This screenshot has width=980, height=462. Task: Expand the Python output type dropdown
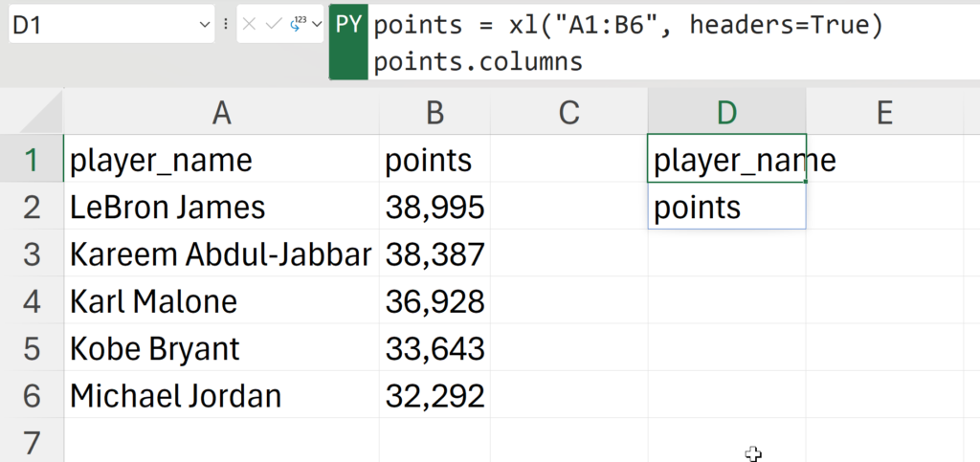tap(318, 25)
